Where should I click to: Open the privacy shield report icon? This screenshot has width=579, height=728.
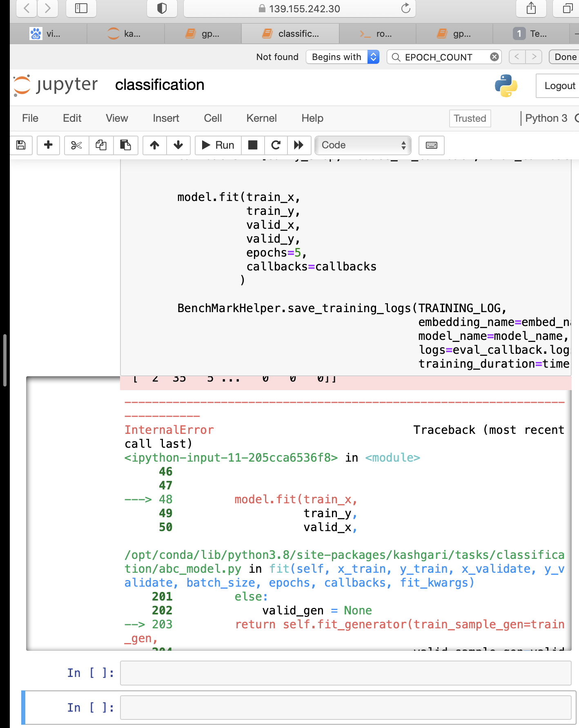[162, 8]
